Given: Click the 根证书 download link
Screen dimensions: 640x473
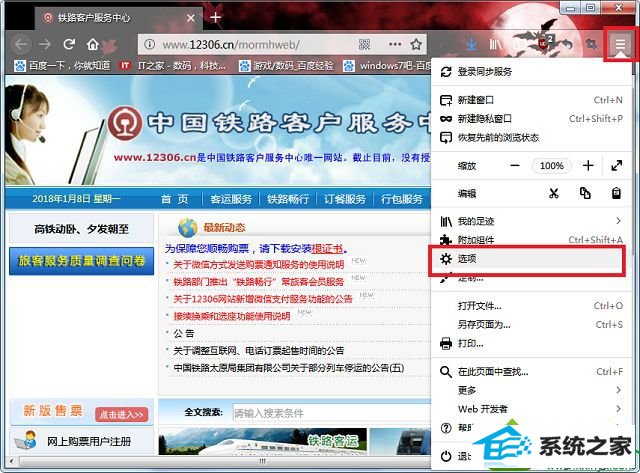Looking at the screenshot, I should [327, 249].
